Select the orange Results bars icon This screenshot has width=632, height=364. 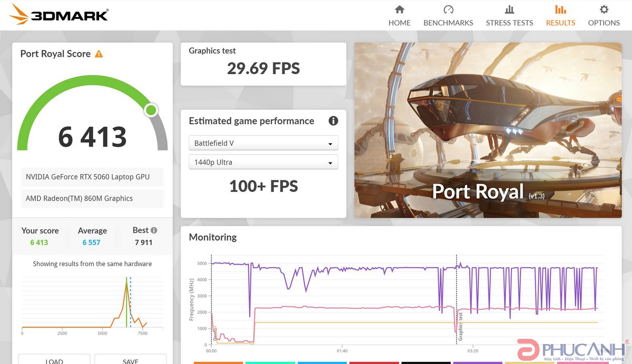pos(560,9)
